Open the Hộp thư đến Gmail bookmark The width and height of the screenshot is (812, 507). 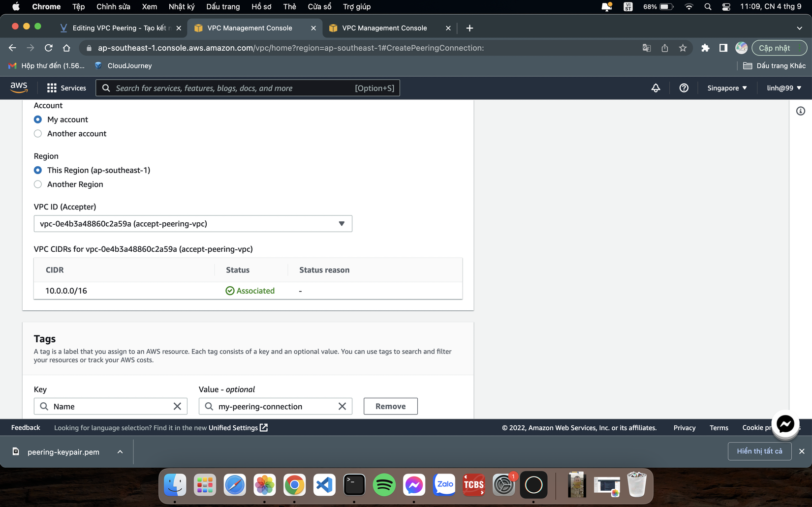click(x=46, y=65)
